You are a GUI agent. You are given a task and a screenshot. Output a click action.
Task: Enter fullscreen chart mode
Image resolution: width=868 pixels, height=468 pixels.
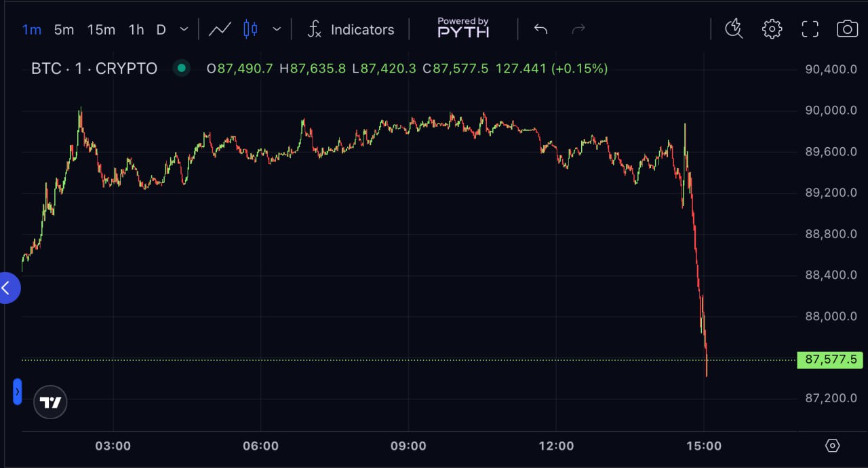pos(810,28)
